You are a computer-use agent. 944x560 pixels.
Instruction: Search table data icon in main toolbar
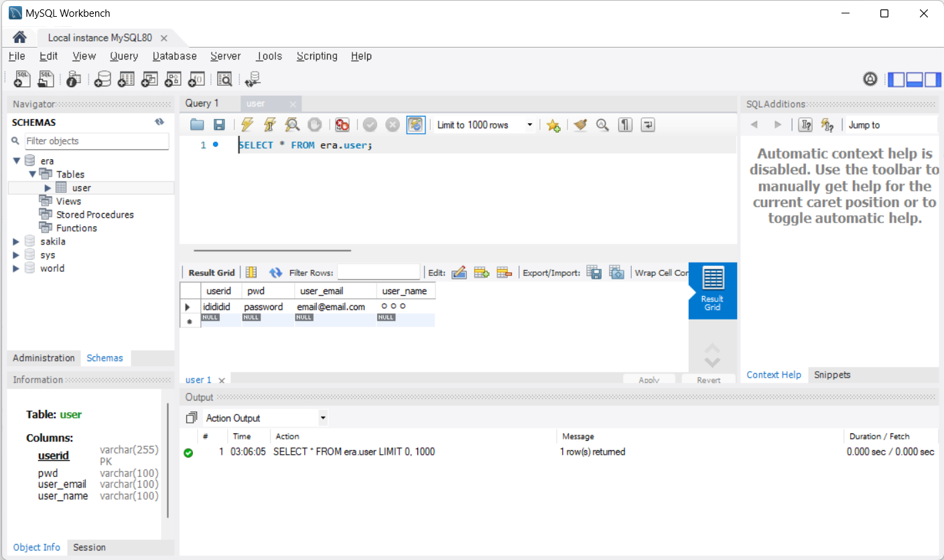point(224,80)
